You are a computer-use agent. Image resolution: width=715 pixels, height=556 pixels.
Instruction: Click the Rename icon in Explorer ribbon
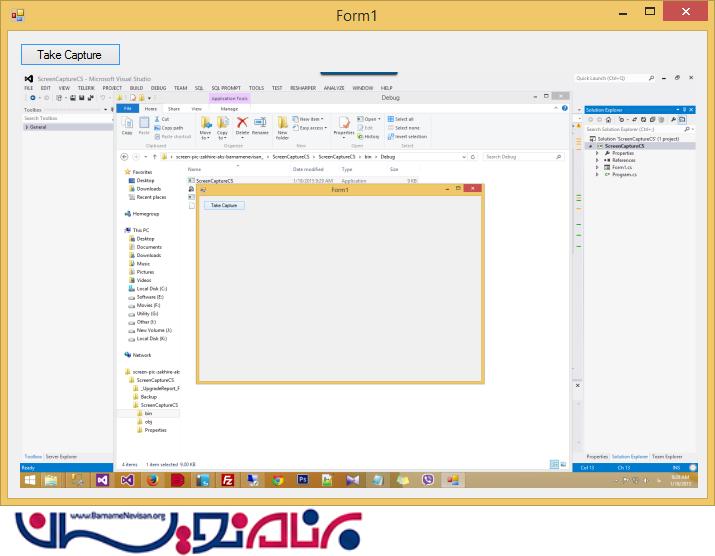[x=260, y=124]
